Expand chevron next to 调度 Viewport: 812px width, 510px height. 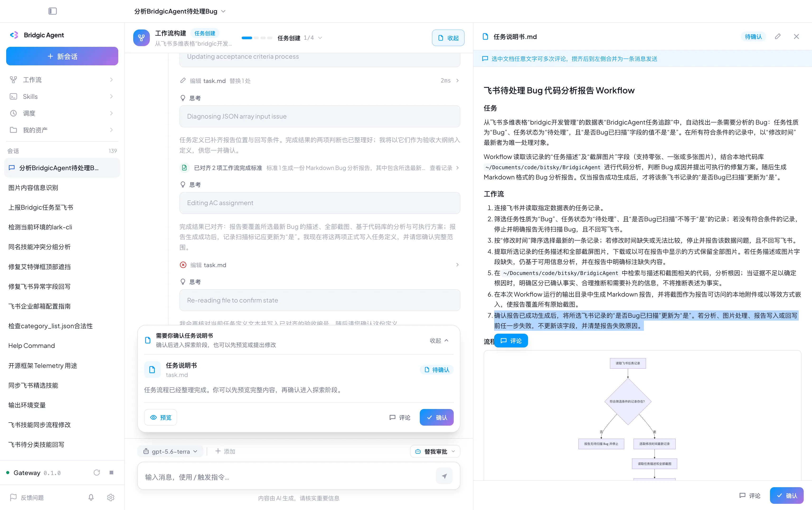pyautogui.click(x=111, y=113)
